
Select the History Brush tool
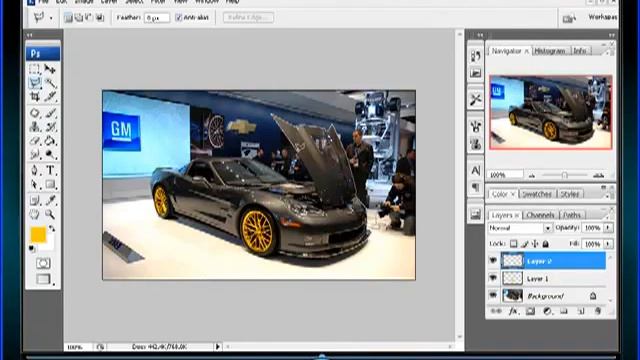pyautogui.click(x=50, y=127)
